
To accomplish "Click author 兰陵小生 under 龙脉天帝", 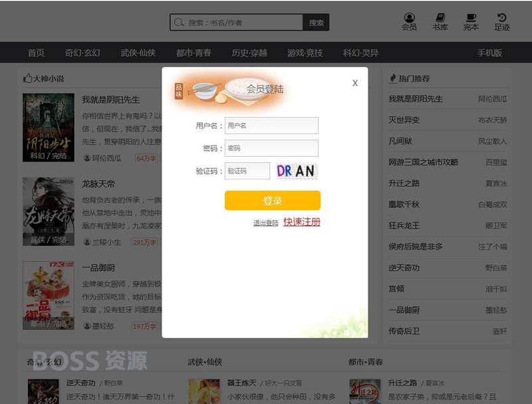I will tap(106, 243).
